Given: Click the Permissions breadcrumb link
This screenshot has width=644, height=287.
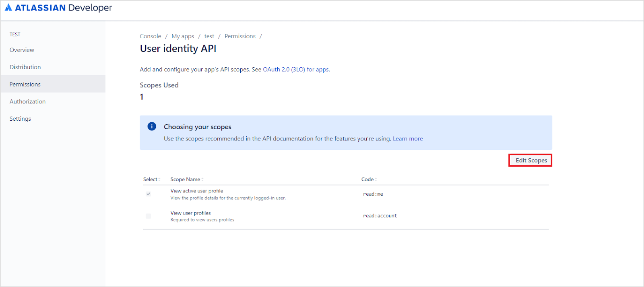Looking at the screenshot, I should pyautogui.click(x=240, y=36).
